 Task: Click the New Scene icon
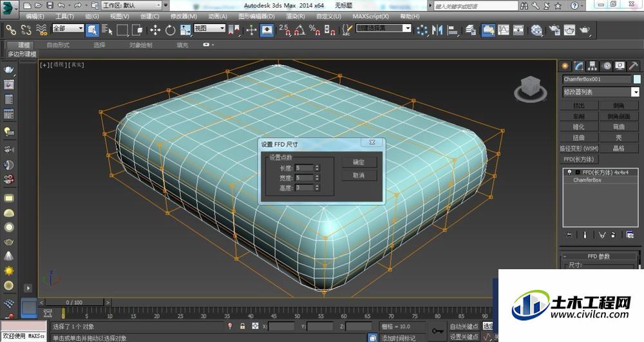point(27,5)
